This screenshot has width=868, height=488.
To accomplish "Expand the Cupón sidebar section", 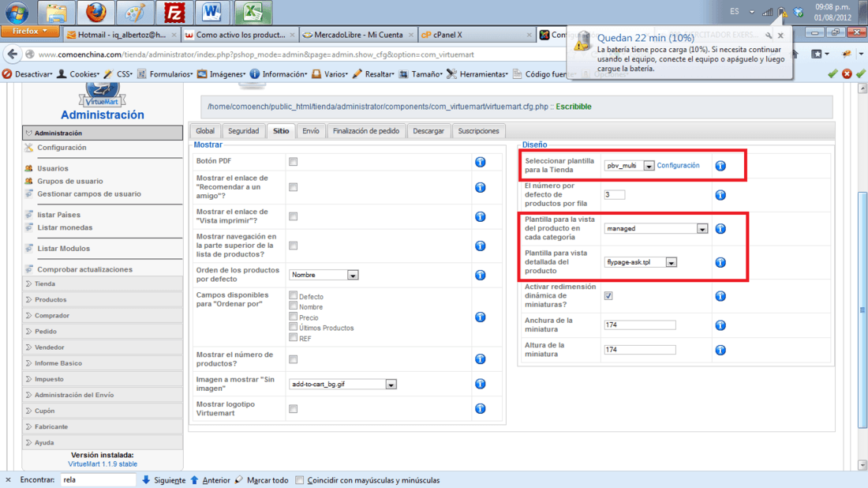I will 103,411.
